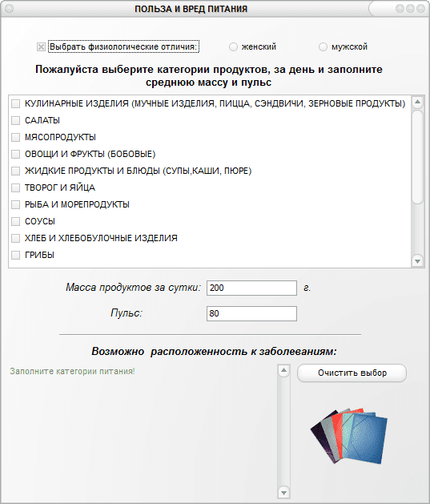The image size is (430, 504).
Task: Toggle 'Выбрать физиологические отличия' checkbox
Action: click(x=41, y=47)
